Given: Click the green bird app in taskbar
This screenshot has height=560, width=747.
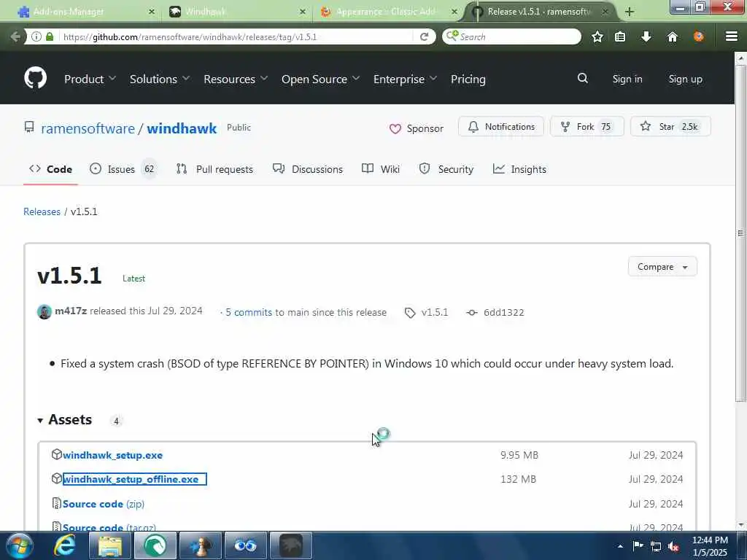Looking at the screenshot, I should pos(155,545).
